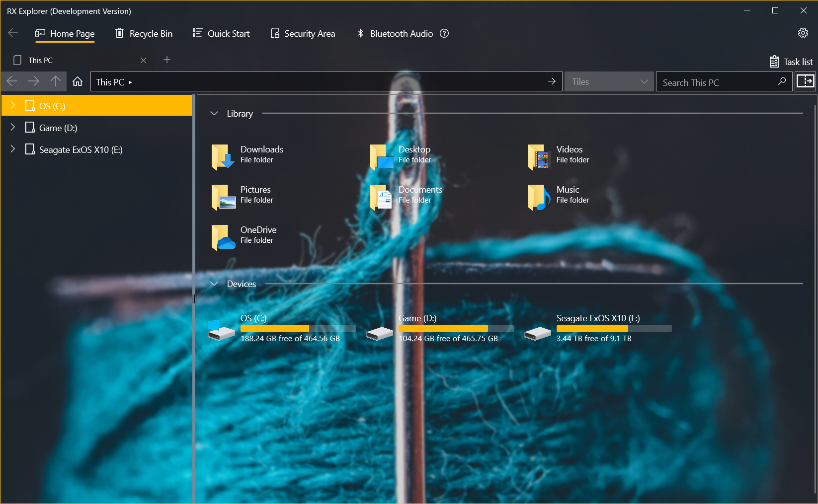Select the Game (D:) drive icon in Devices
818x504 pixels.
tap(380, 333)
